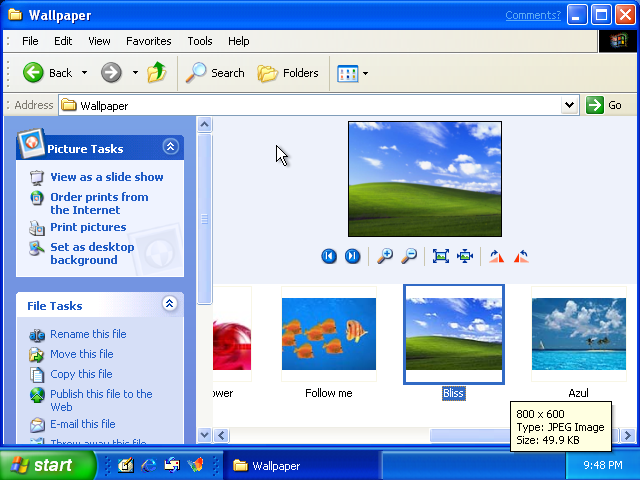Click E-mail this file link
Image resolution: width=640 pixels, height=480 pixels.
click(x=83, y=424)
